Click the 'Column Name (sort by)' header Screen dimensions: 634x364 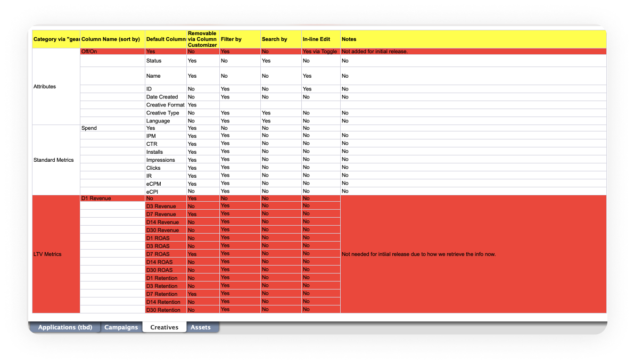click(x=112, y=39)
